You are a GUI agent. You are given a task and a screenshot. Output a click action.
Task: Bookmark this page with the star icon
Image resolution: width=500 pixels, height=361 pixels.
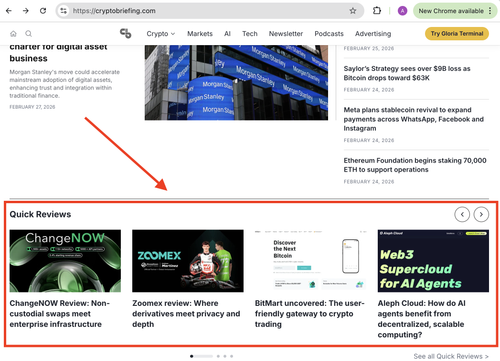[353, 11]
